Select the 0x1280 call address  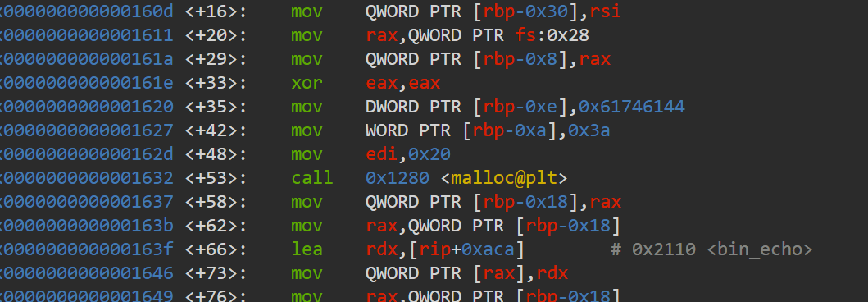tap(397, 178)
